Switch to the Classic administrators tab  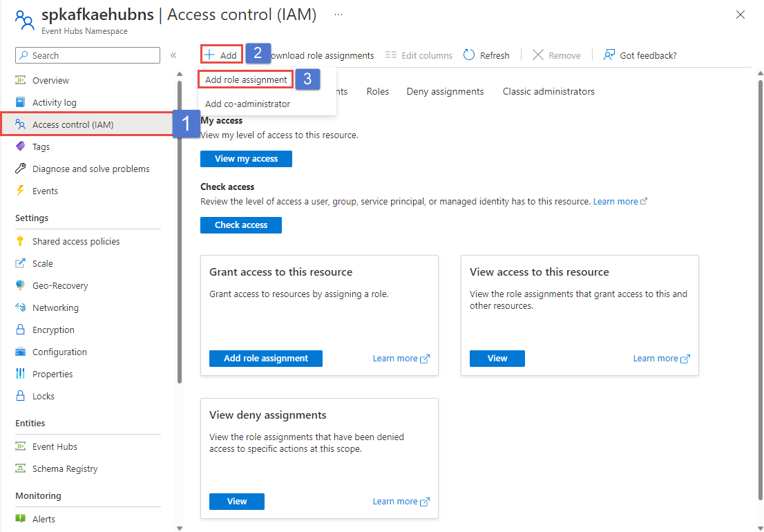pos(548,91)
